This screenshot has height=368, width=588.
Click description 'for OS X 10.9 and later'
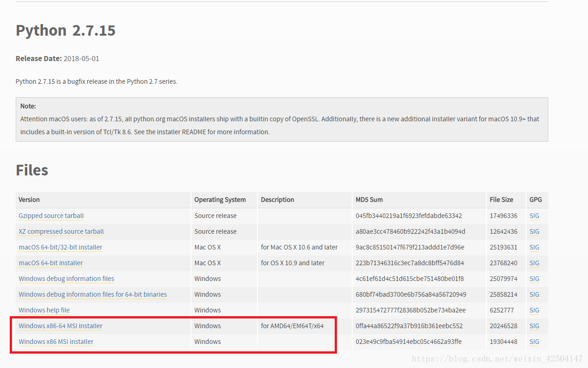click(293, 263)
